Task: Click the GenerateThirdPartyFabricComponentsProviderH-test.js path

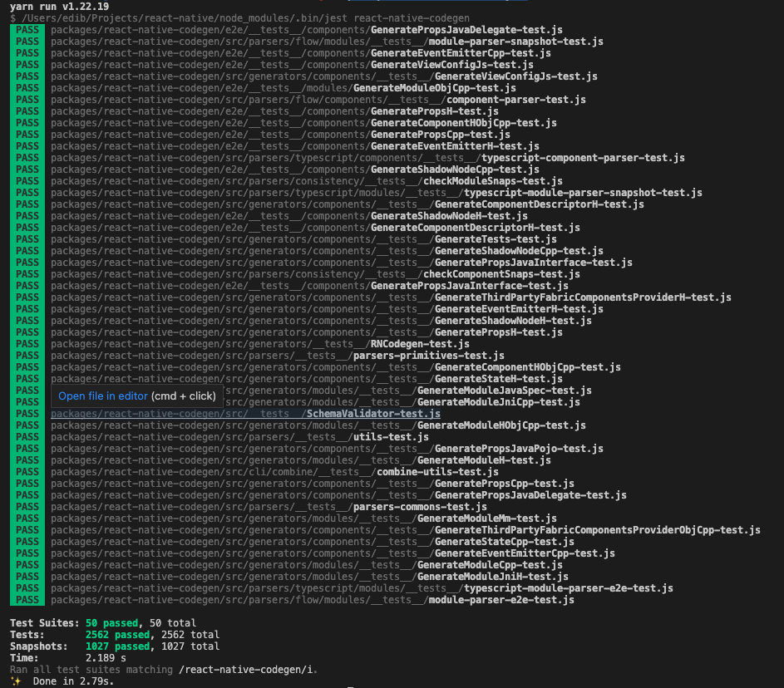Action: 391,297
